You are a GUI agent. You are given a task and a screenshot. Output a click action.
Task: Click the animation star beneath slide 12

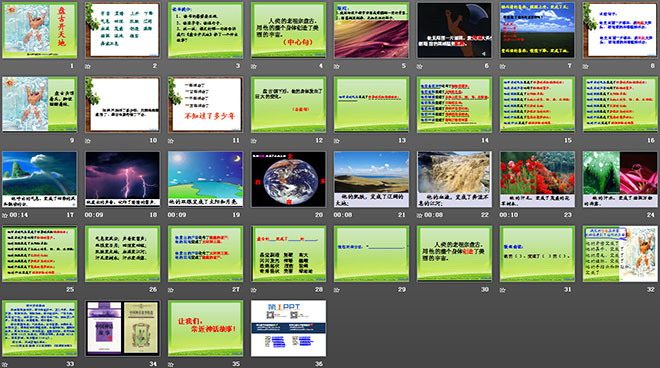[x=254, y=141]
